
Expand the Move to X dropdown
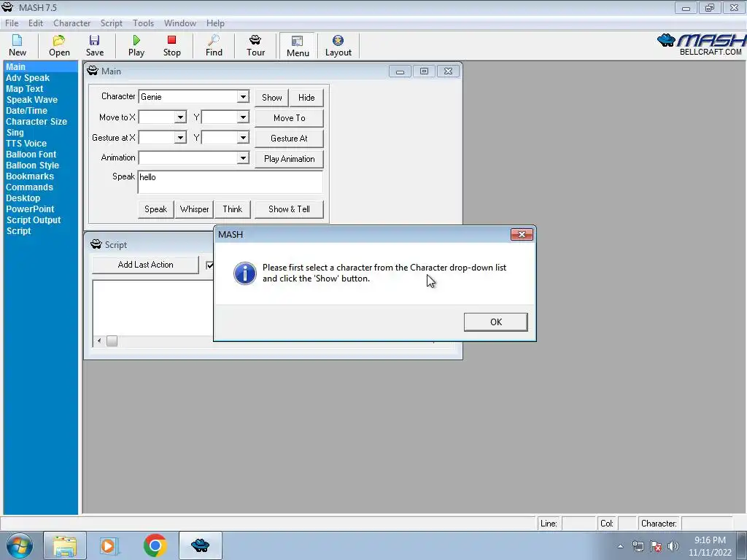[180, 117]
